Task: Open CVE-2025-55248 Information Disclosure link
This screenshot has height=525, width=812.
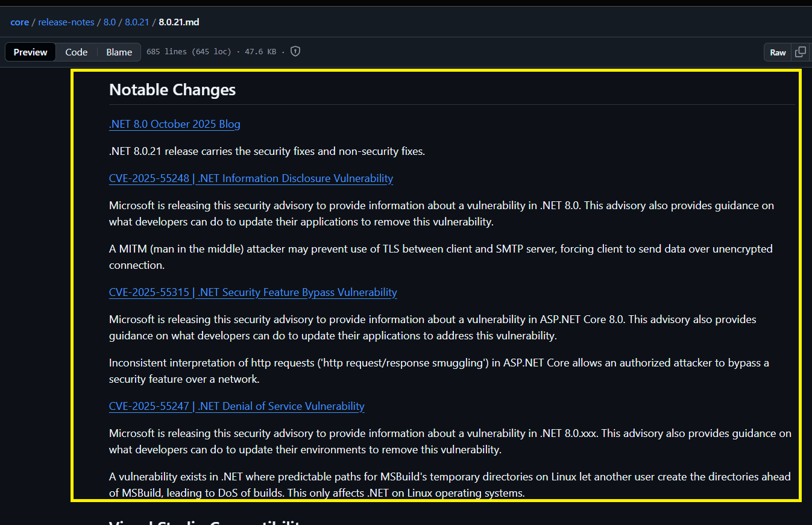Action: tap(251, 178)
